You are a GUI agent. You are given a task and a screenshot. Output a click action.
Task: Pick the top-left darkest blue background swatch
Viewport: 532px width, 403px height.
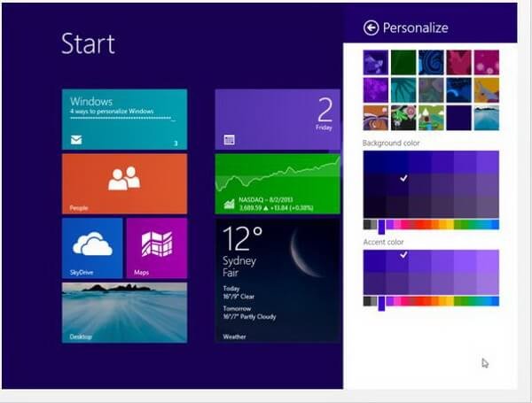pos(374,162)
